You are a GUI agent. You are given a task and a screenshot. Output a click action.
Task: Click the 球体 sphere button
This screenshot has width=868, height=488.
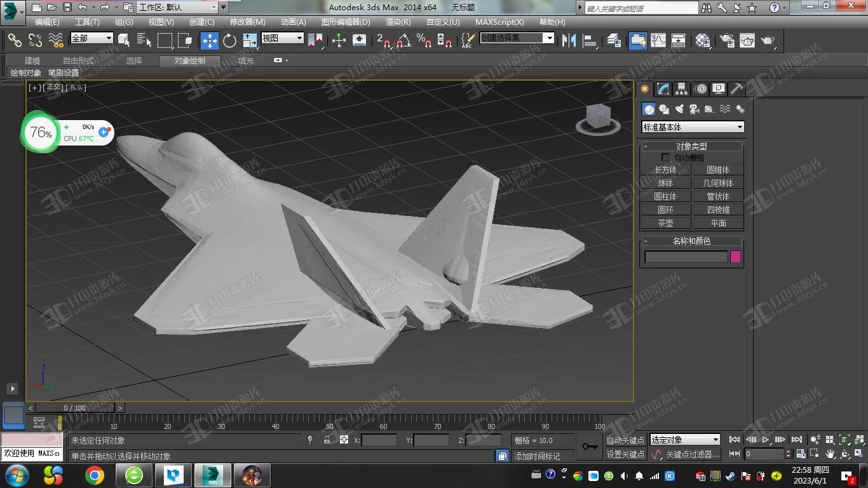click(665, 183)
